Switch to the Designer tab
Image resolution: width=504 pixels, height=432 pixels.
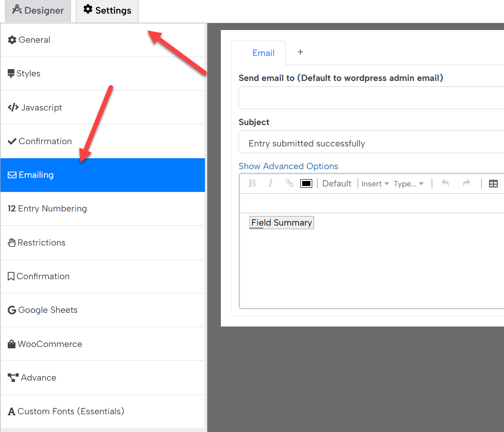38,10
